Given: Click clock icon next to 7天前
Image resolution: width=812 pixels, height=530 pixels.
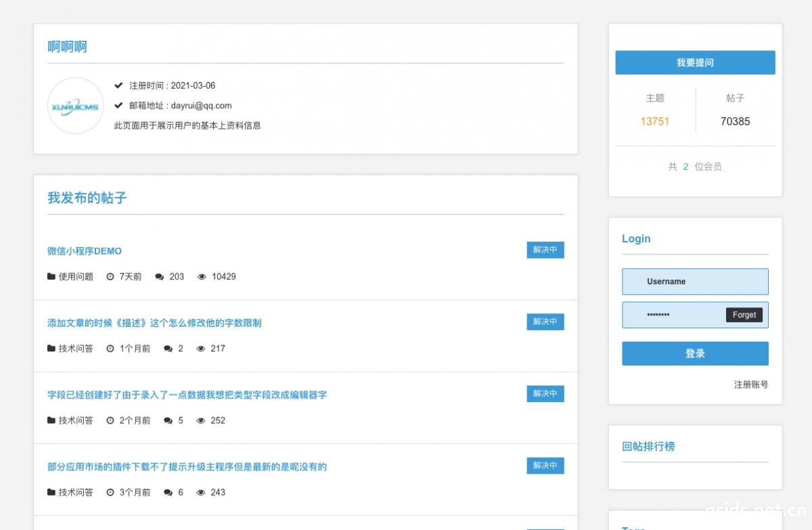Looking at the screenshot, I should [110, 276].
